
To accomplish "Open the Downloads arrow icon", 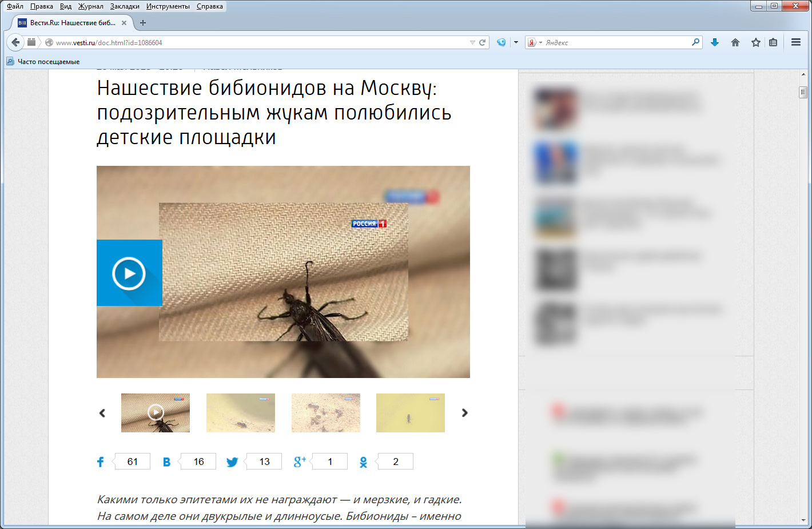I will point(715,42).
